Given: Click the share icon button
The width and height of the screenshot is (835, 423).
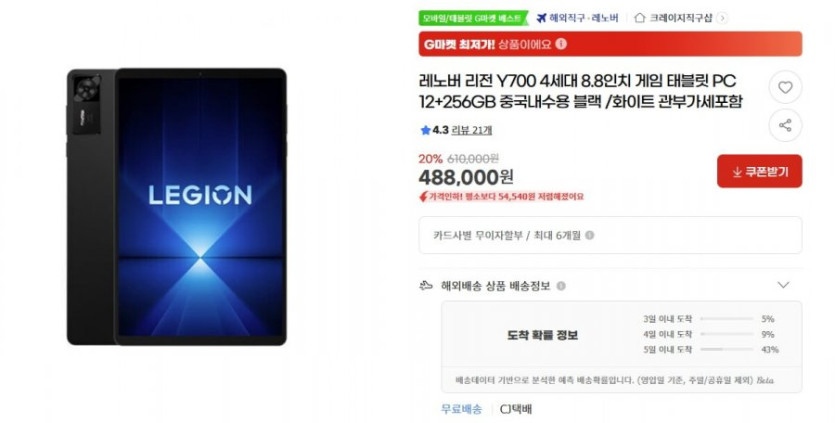Looking at the screenshot, I should 785,125.
